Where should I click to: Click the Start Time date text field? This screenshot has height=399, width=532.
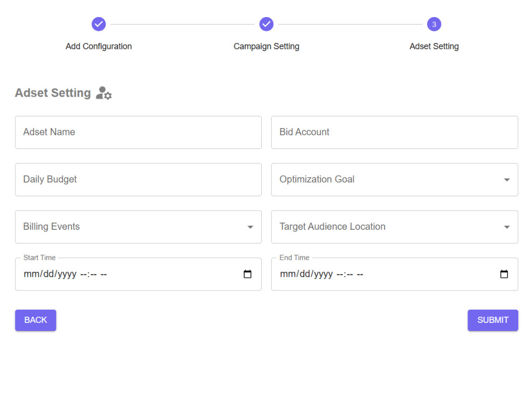[x=138, y=274]
